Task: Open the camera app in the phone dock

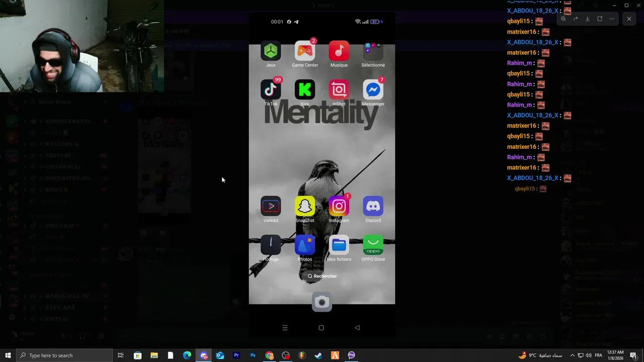Action: (x=322, y=302)
